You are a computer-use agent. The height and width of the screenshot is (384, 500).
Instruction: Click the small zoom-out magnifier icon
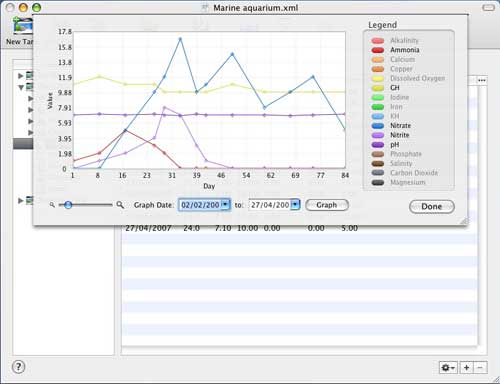click(x=52, y=205)
